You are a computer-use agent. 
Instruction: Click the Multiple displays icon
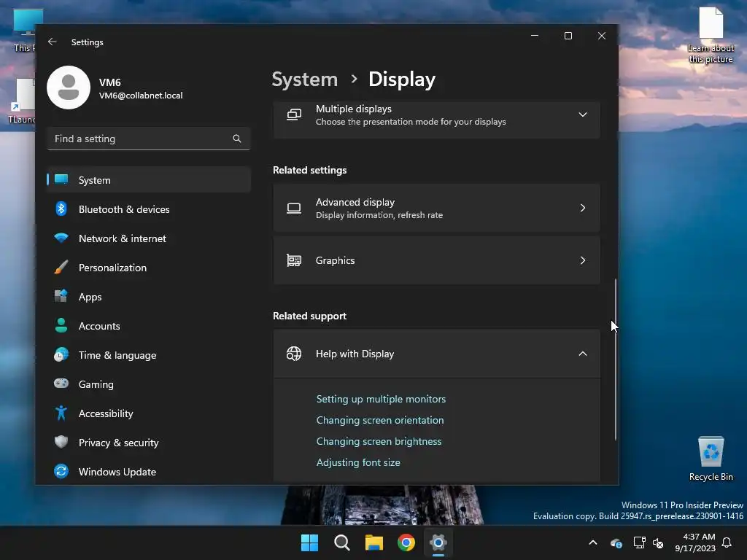click(294, 114)
